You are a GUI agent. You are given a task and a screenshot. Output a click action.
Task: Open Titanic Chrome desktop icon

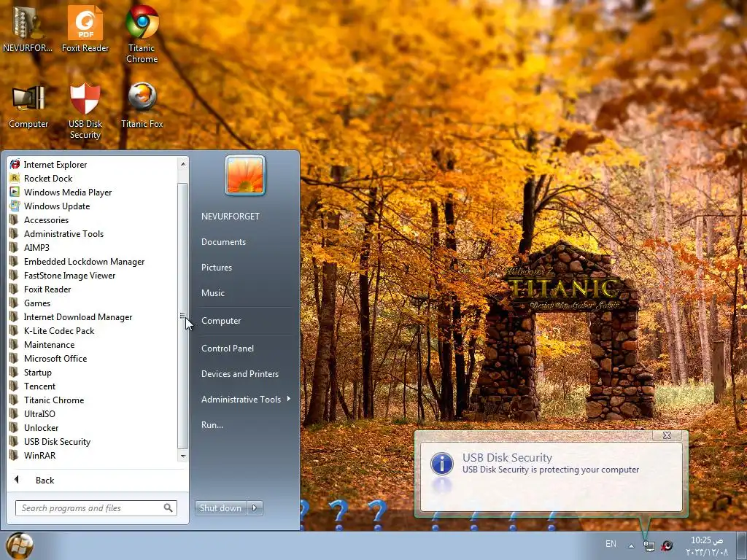142,34
